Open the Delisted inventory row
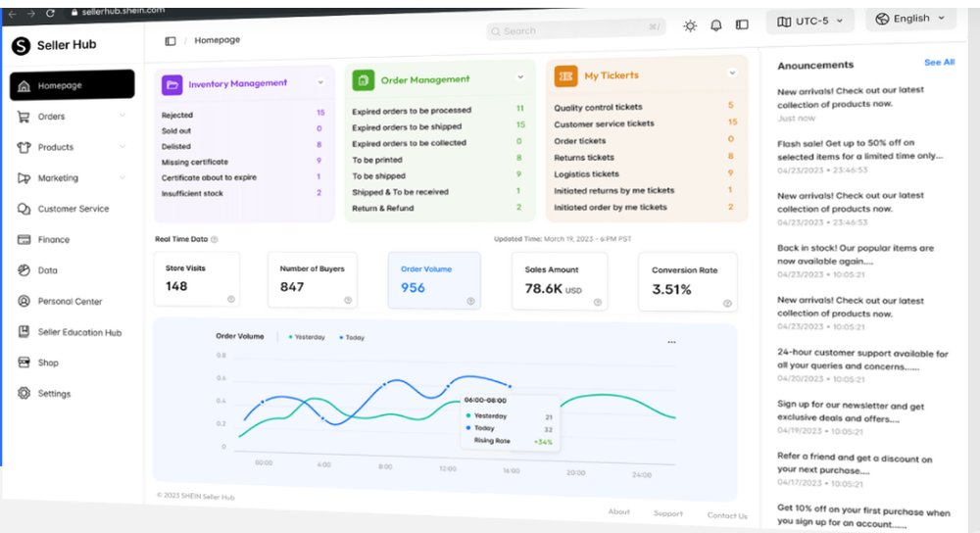Screen dimensions: 980x533 click(x=243, y=146)
